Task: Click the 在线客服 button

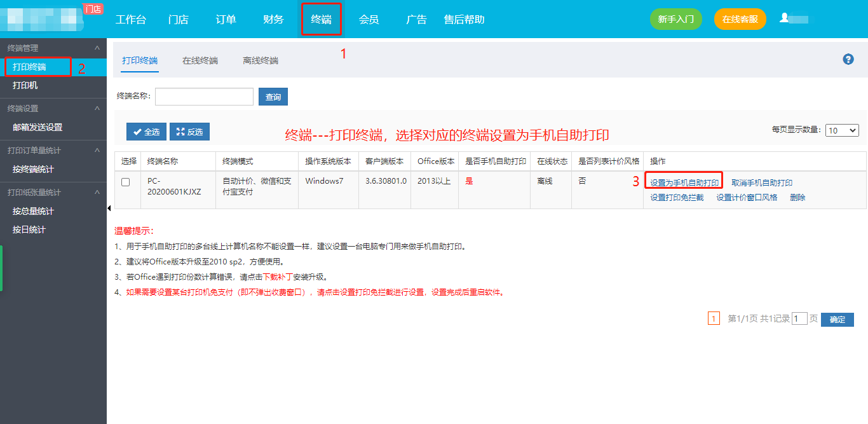Action: pyautogui.click(x=740, y=19)
